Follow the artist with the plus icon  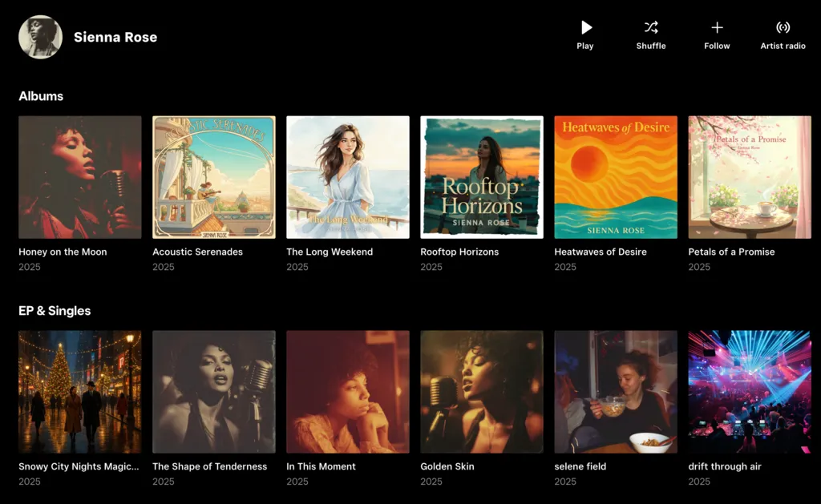pyautogui.click(x=717, y=28)
